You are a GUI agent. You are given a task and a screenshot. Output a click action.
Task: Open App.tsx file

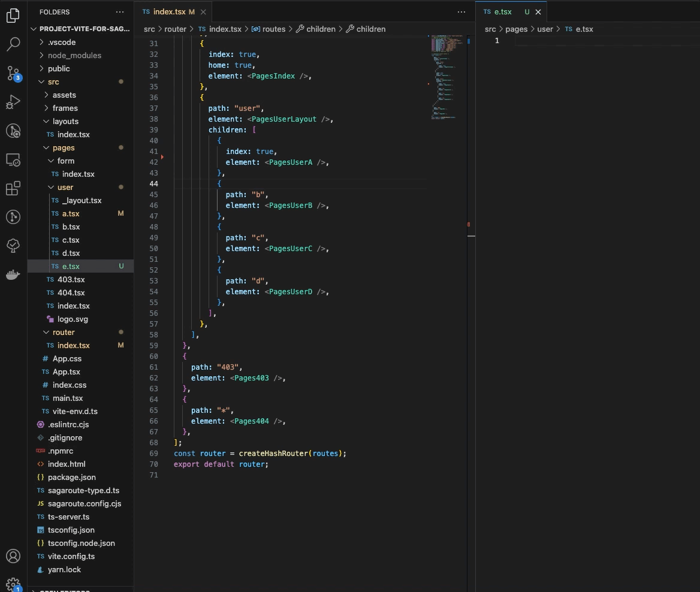point(80,372)
